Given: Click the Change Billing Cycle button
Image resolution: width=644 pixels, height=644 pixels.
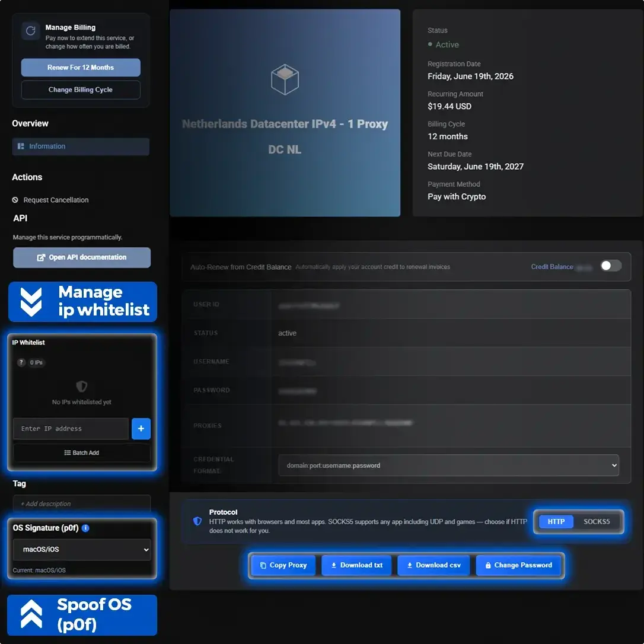Looking at the screenshot, I should (x=81, y=90).
